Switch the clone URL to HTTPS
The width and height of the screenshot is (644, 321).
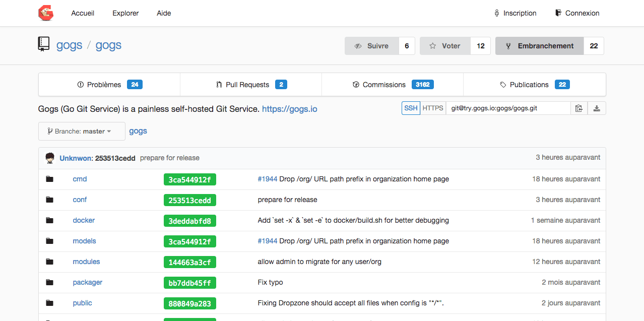433,108
